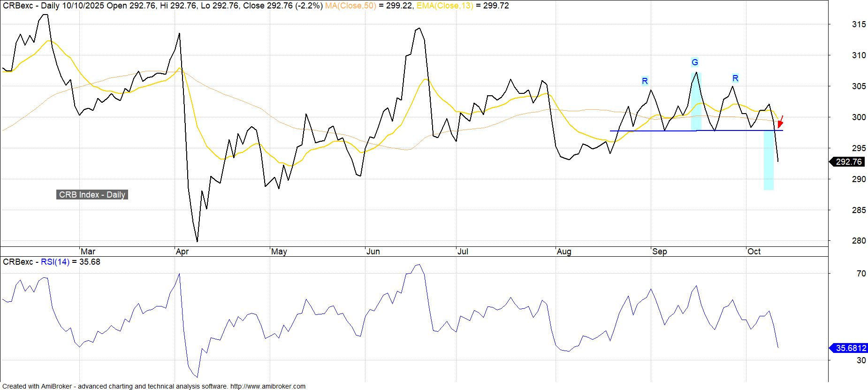Click the 'Aug' month label on time axis
This screenshot has height=390, width=868.
pyautogui.click(x=564, y=252)
